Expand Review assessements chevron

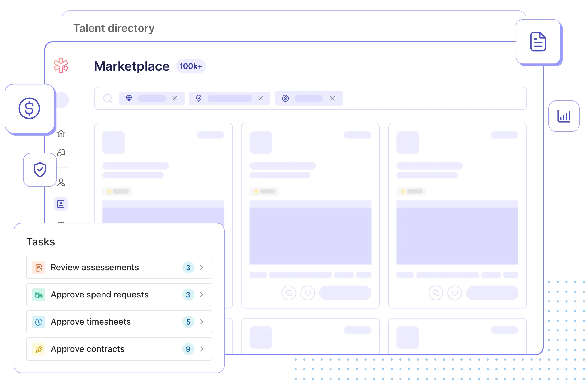tap(202, 267)
